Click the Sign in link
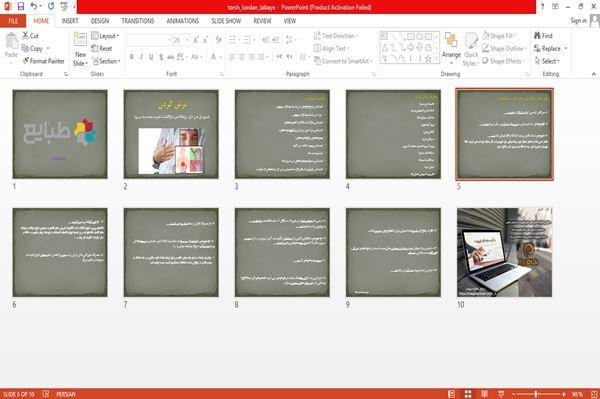 pos(578,21)
